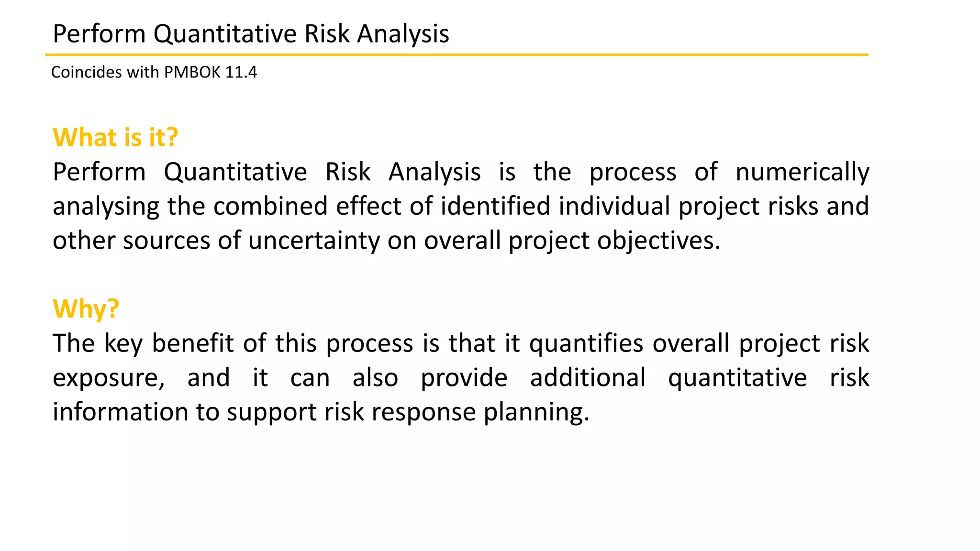Click the word additional in second paragraph
The image size is (980, 551).
588,377
